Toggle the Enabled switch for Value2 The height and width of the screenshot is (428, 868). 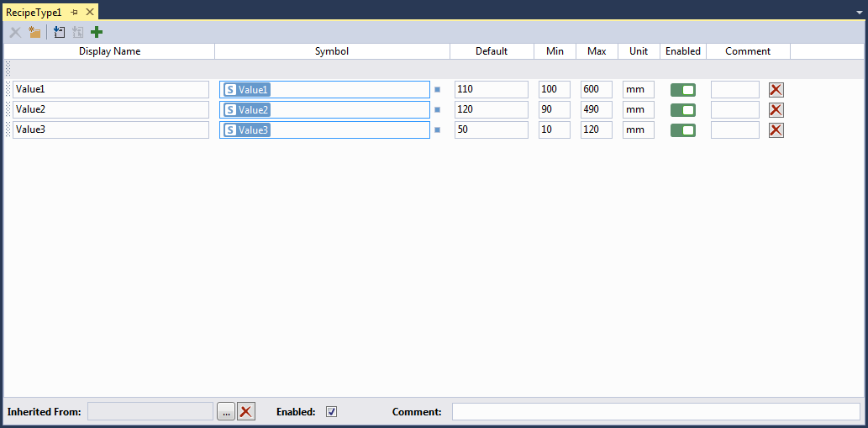[x=682, y=109]
